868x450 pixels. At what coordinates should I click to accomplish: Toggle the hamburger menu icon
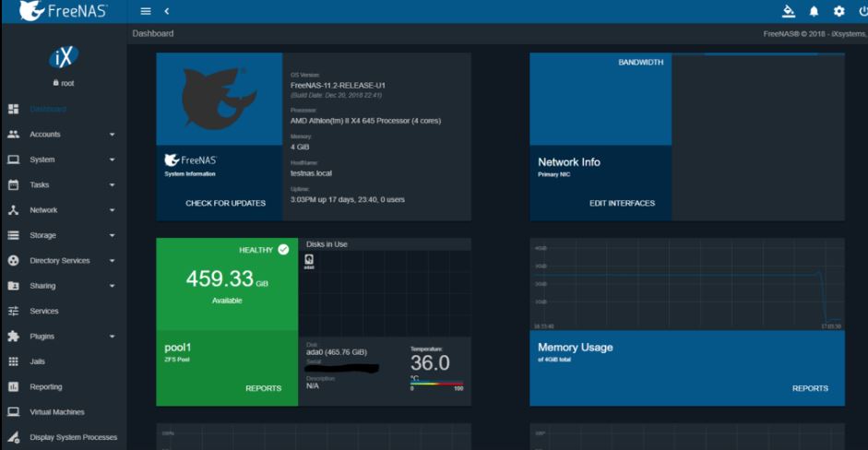tap(146, 11)
